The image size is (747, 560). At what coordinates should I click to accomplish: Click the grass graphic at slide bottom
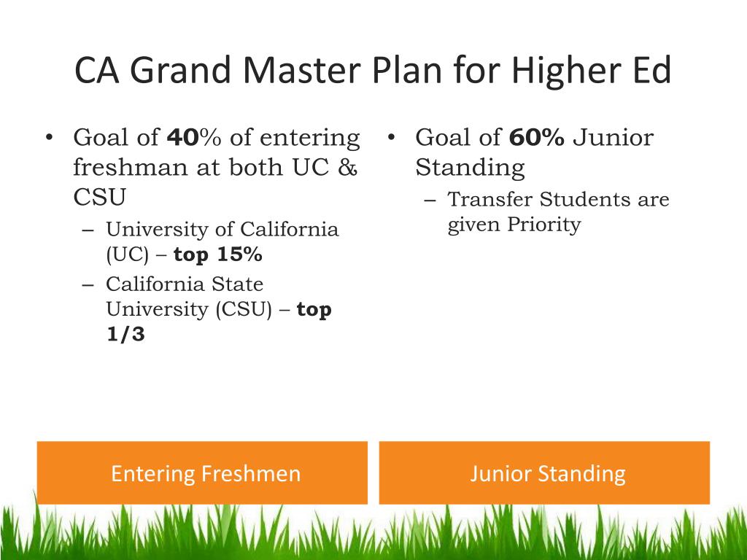point(373,532)
